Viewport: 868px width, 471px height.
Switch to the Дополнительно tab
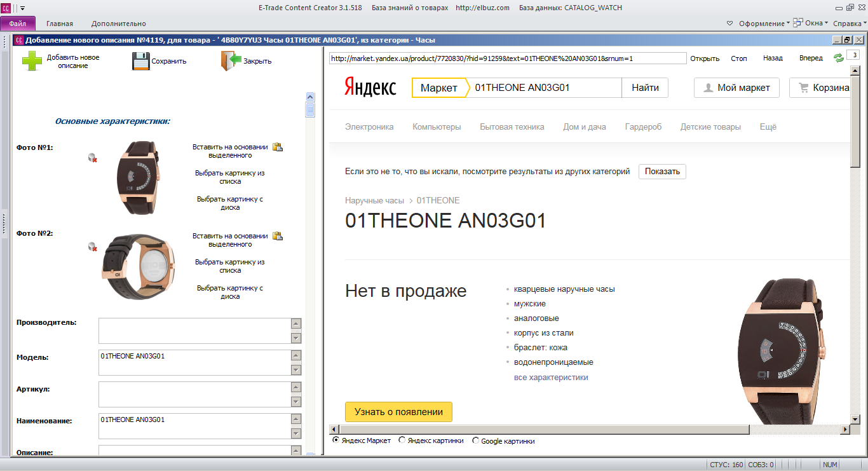point(119,24)
